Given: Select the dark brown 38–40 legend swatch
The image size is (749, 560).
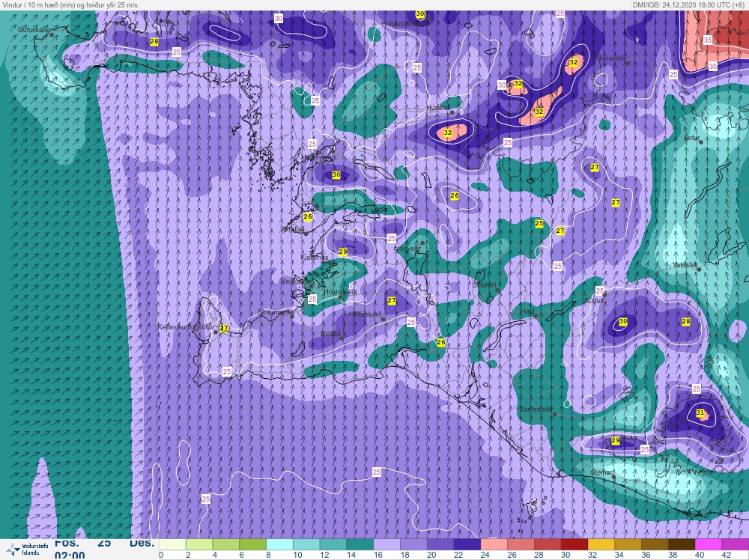Looking at the screenshot, I should (681, 545).
